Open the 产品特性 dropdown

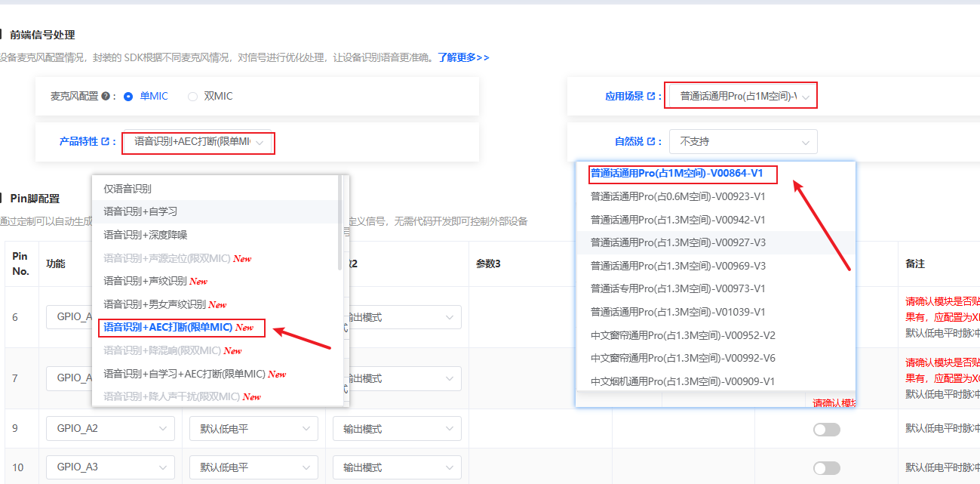click(x=198, y=142)
